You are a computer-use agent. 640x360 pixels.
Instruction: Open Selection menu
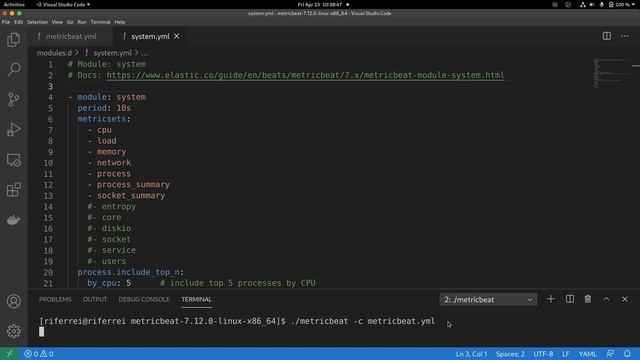38,22
